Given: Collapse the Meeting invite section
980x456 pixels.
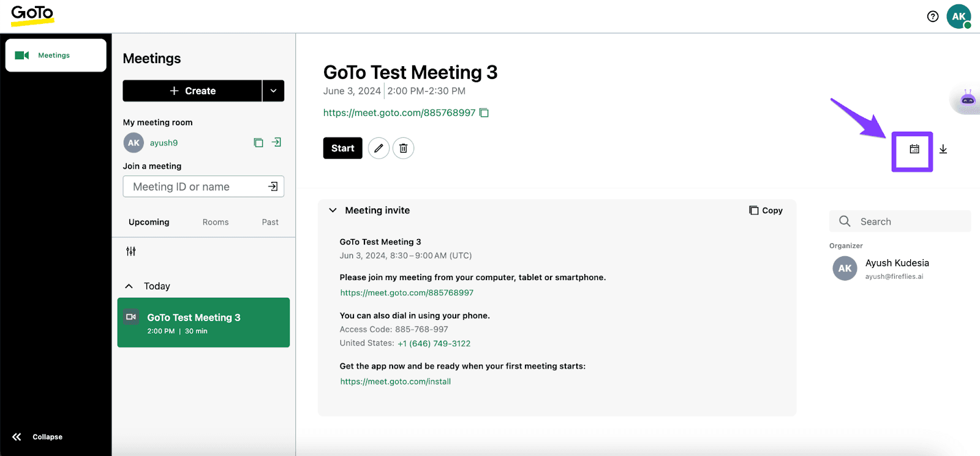Looking at the screenshot, I should pyautogui.click(x=333, y=210).
